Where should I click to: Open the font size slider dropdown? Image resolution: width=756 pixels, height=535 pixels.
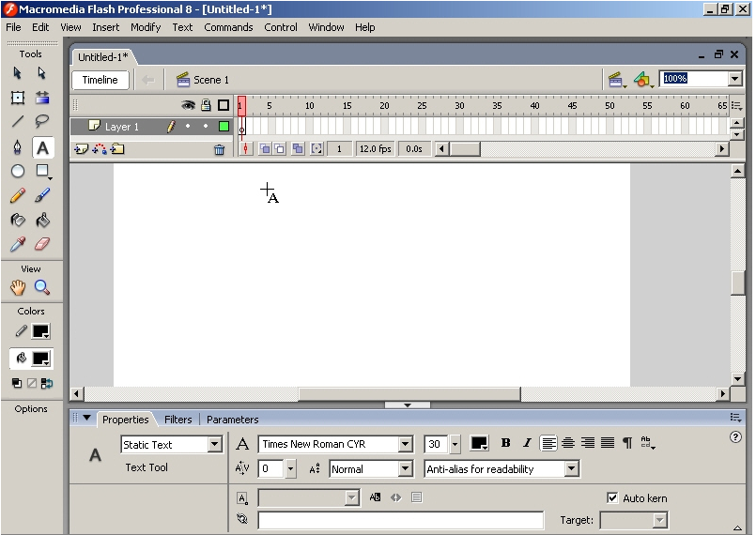455,444
